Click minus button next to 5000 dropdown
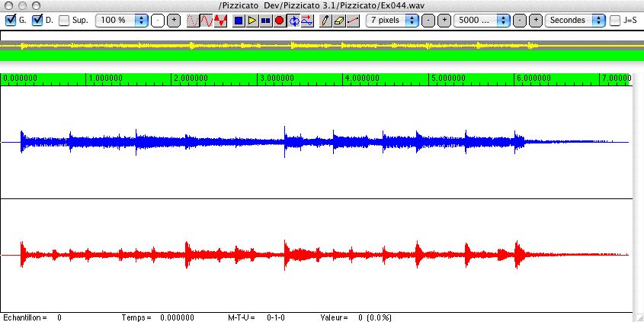Image resolution: width=644 pixels, height=322 pixels. click(x=520, y=20)
